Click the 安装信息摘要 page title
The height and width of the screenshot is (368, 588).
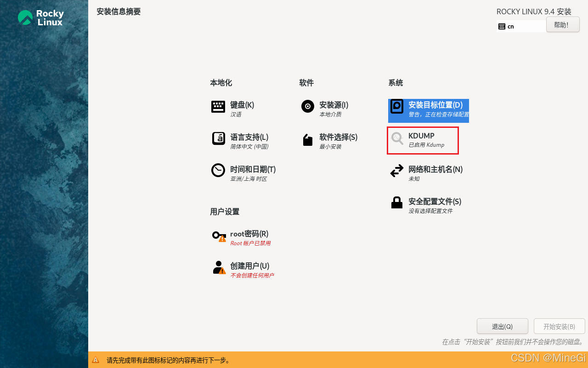click(x=119, y=11)
